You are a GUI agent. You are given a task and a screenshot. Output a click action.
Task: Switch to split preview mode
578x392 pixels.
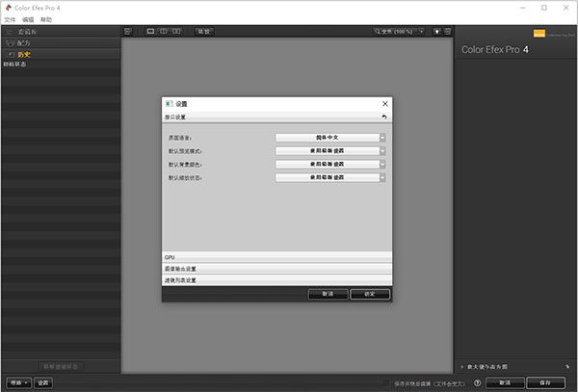pos(164,32)
